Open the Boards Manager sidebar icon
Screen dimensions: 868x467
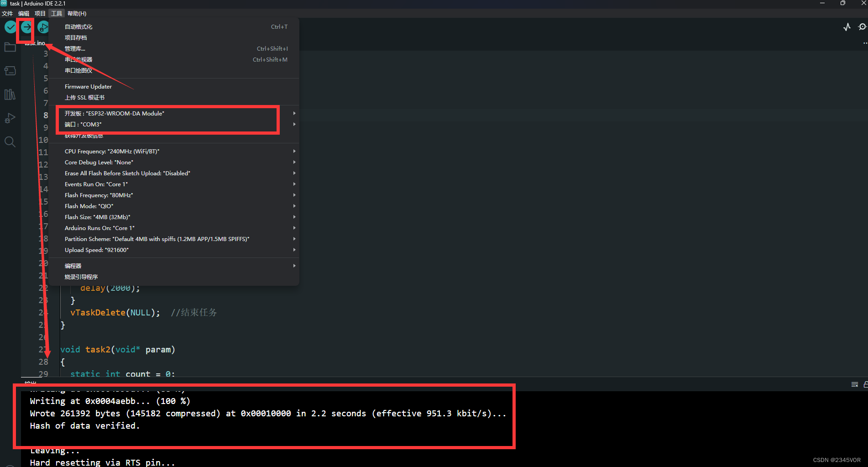[x=10, y=71]
